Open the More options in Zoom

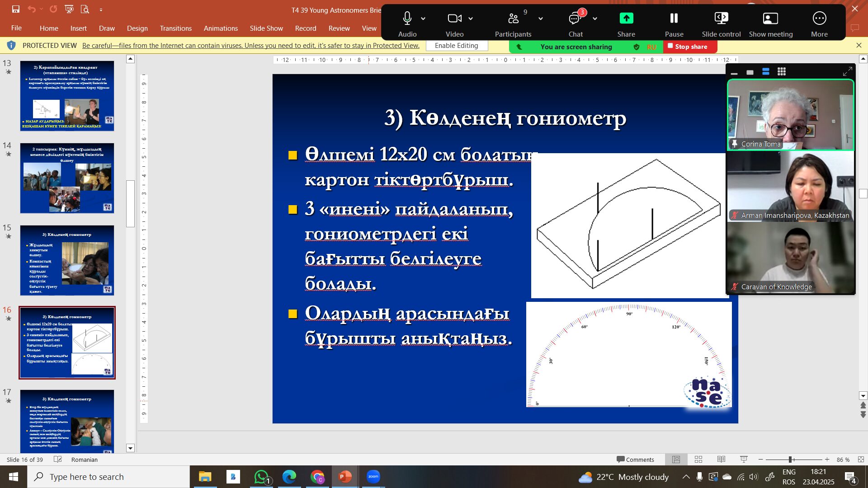819,19
